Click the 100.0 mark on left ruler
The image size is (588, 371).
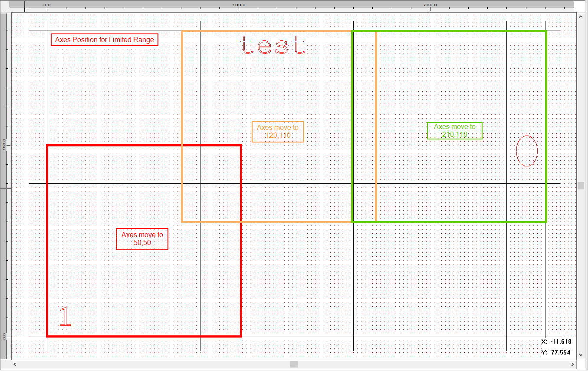tap(4, 145)
